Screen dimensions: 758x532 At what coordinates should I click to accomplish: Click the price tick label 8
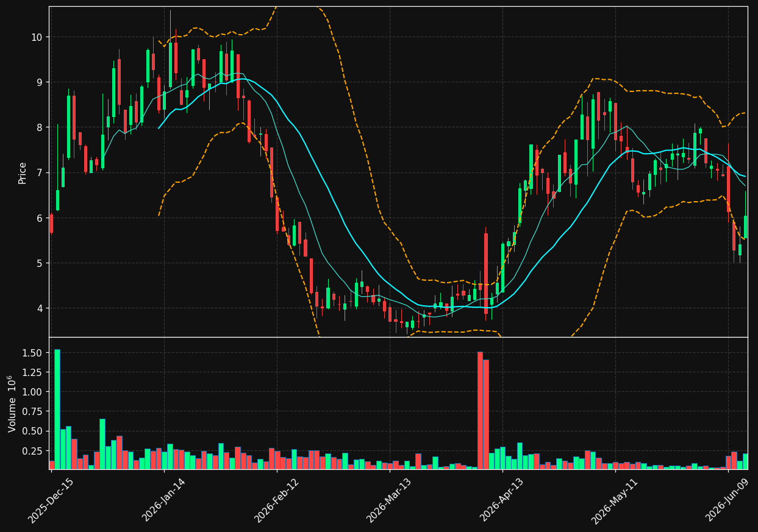pos(39,127)
